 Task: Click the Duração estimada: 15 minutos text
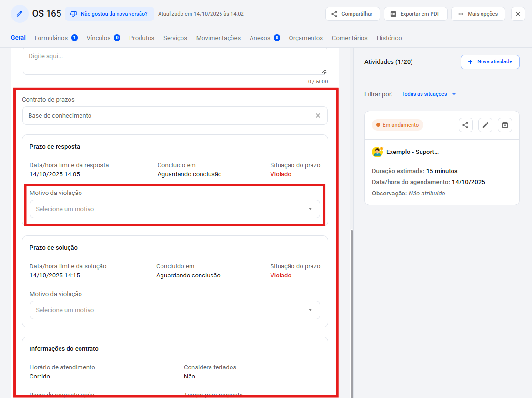415,171
